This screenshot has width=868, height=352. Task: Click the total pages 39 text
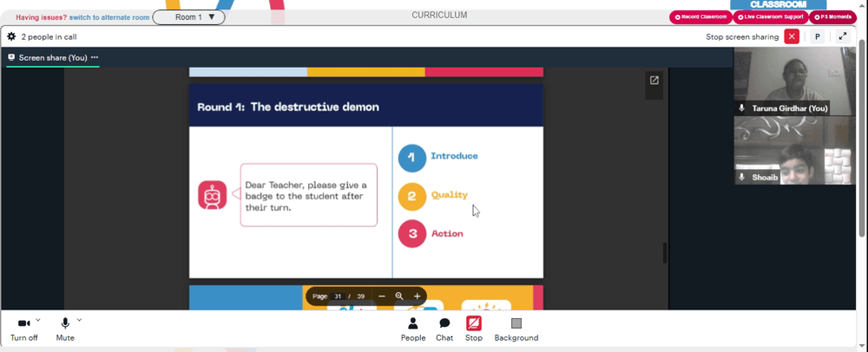361,297
